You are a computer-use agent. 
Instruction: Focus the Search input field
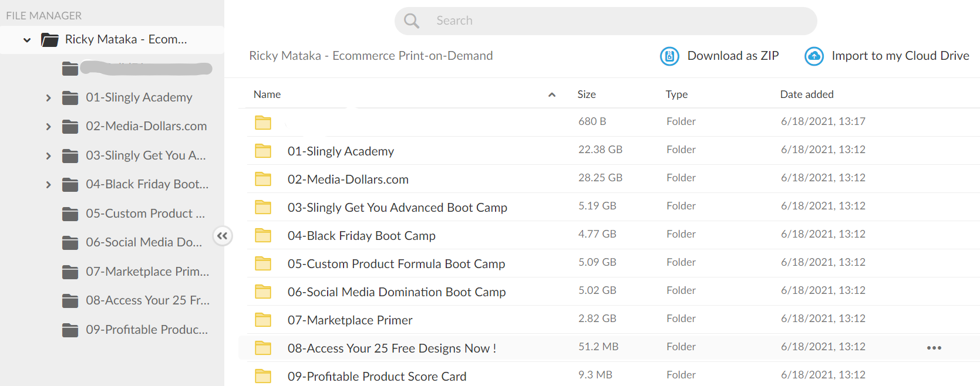pyautogui.click(x=605, y=21)
